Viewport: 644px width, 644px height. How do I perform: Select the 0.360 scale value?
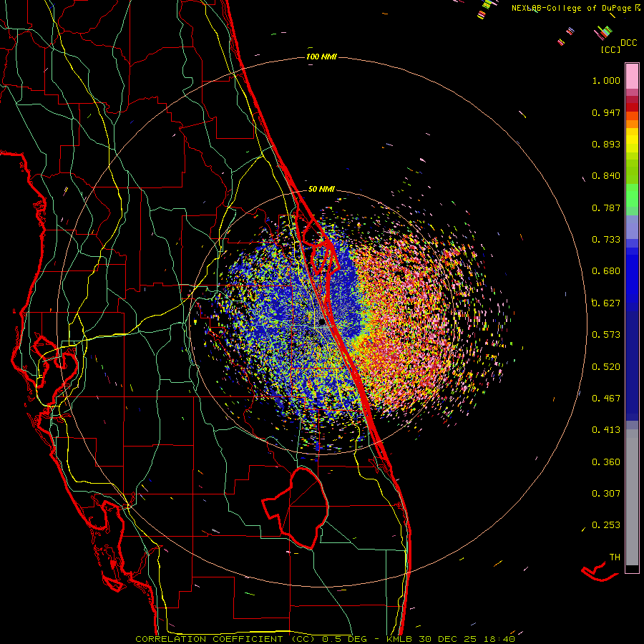pyautogui.click(x=606, y=462)
